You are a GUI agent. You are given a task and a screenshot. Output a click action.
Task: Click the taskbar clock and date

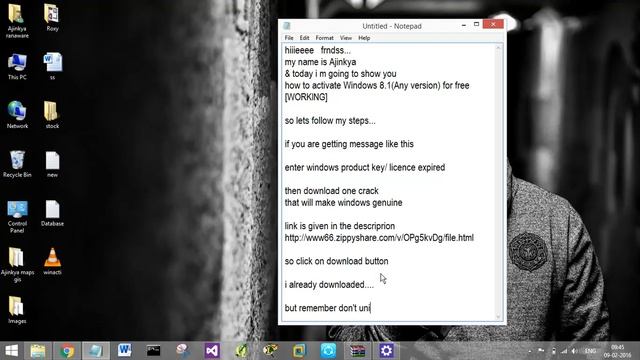pos(617,351)
